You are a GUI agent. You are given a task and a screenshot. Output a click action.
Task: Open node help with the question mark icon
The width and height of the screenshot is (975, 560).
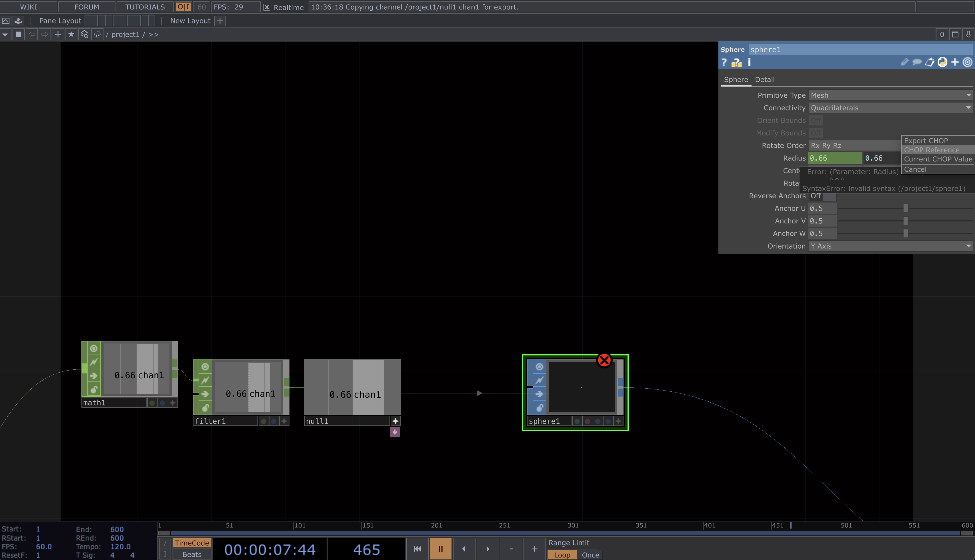724,62
